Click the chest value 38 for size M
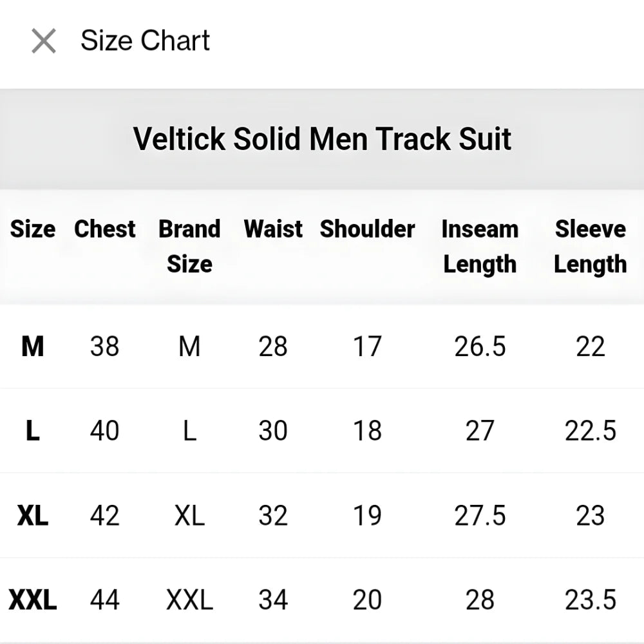644x644 pixels. pos(104,346)
